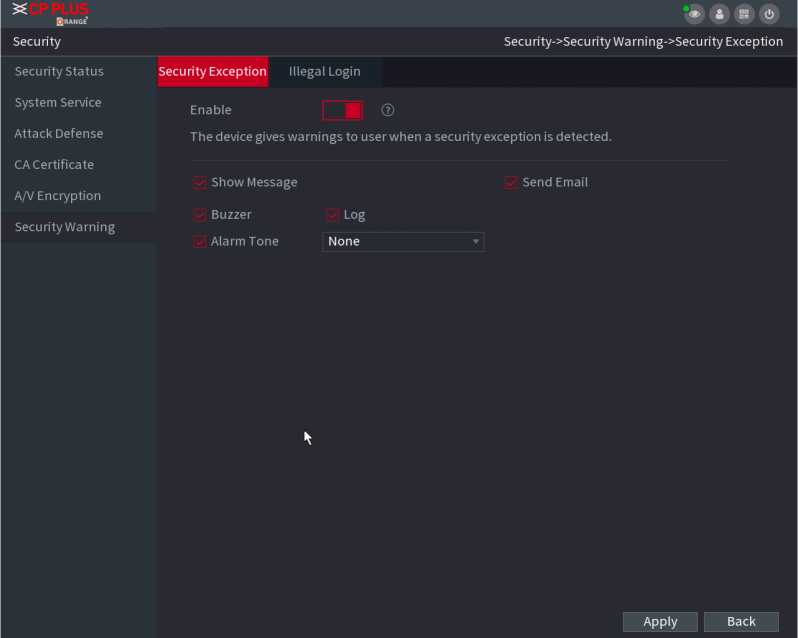Toggle the Log checkbox
The height and width of the screenshot is (638, 798).
[x=333, y=215]
